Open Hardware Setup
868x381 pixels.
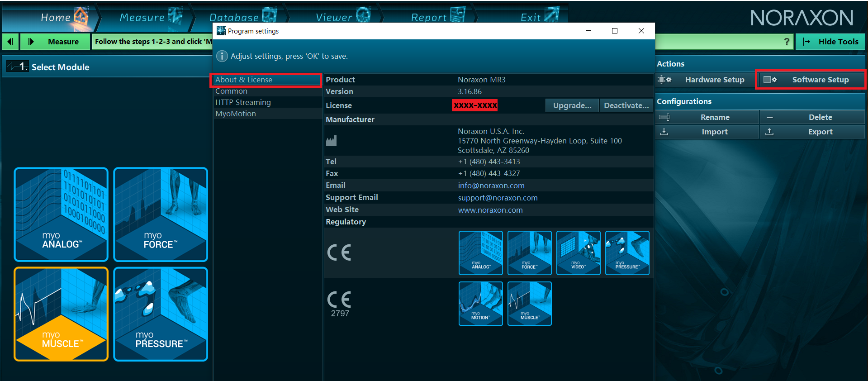(706, 80)
